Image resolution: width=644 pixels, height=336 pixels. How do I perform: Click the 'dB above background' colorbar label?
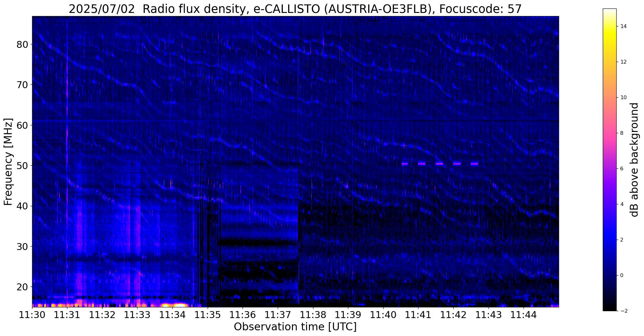click(x=634, y=160)
